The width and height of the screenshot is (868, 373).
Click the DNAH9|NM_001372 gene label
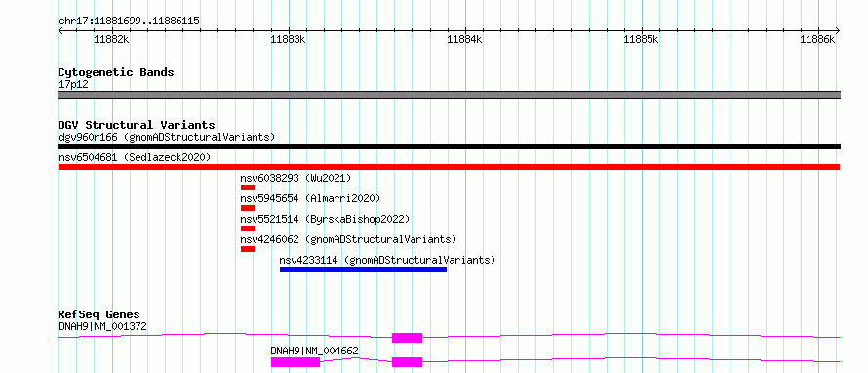pyautogui.click(x=102, y=326)
